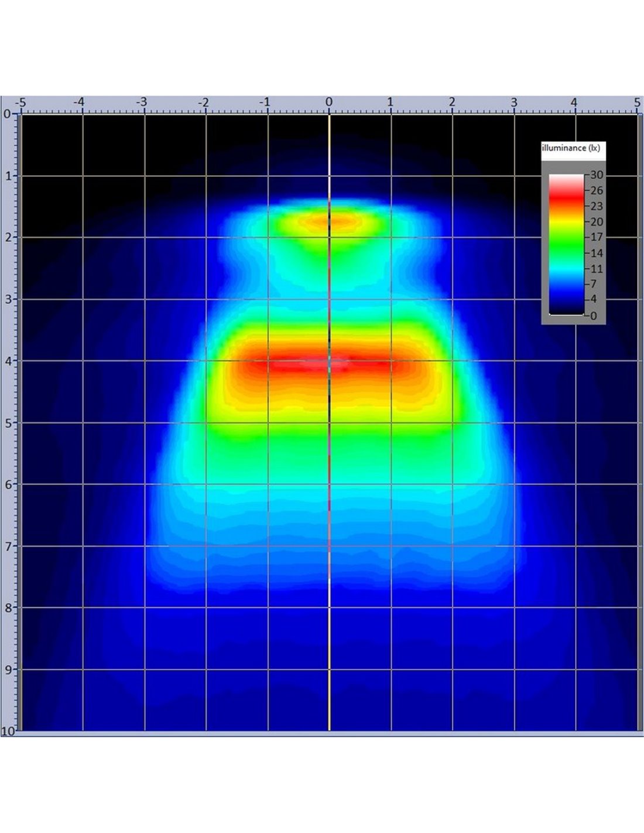Click the 4 label on left axis
This screenshot has height=833, width=644.
[x=8, y=361]
